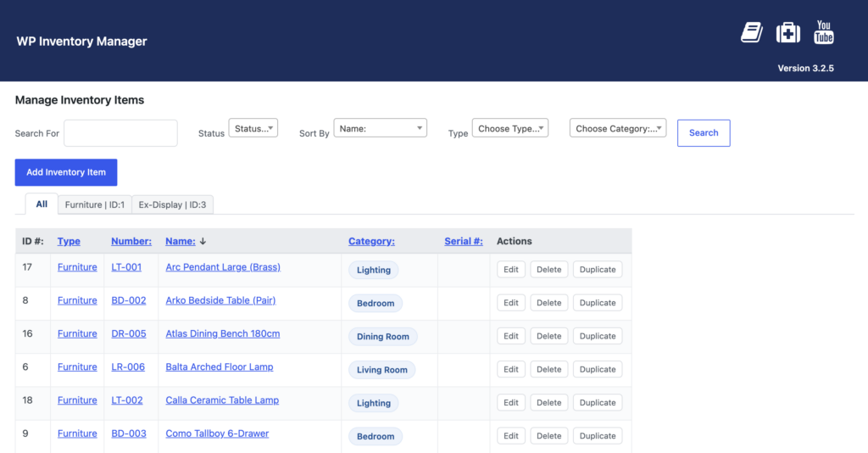
Task: Click Lighting category badge for Calla Table Lamp
Action: tap(374, 403)
